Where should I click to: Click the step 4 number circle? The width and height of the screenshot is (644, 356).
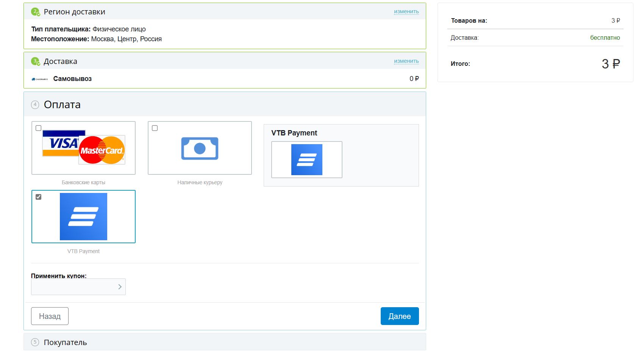[x=35, y=105]
